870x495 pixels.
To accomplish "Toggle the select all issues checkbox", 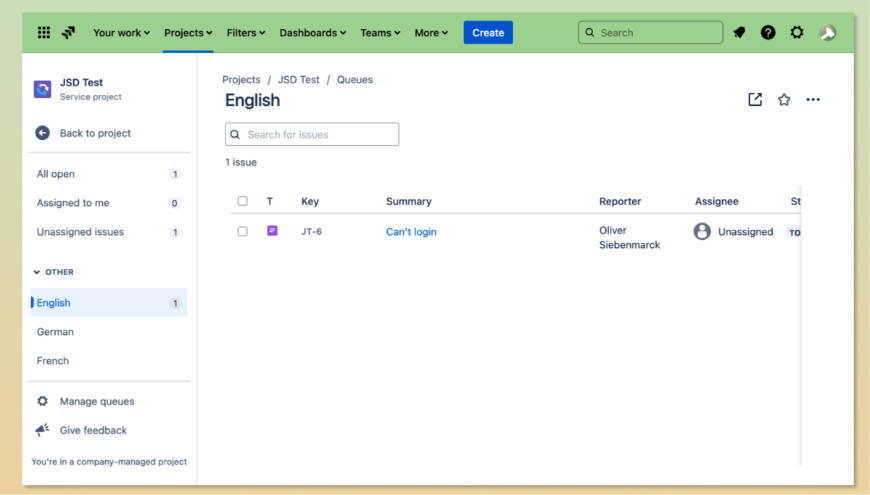I will point(242,201).
